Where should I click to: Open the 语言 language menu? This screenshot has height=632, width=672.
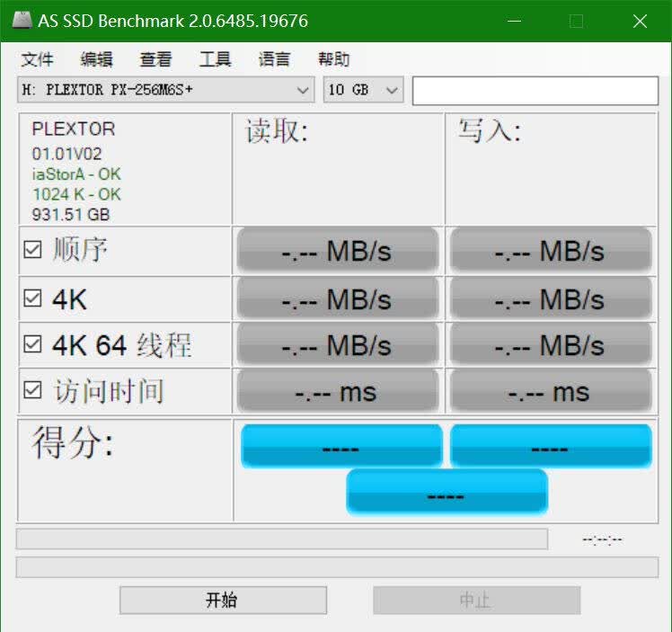(274, 59)
